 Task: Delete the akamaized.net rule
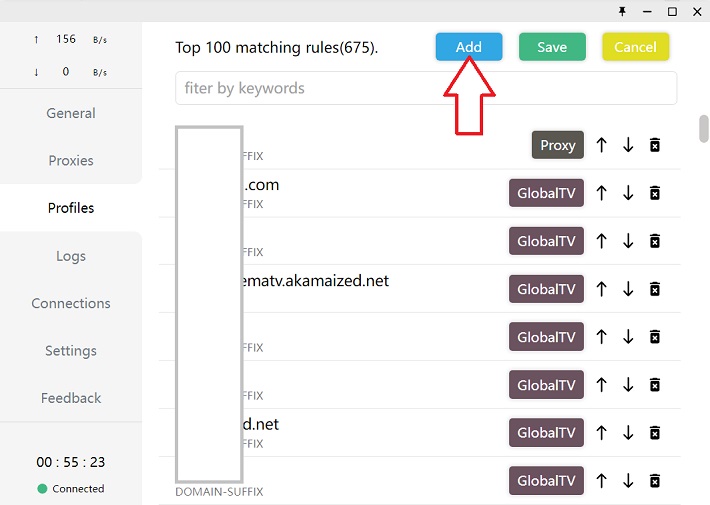655,289
